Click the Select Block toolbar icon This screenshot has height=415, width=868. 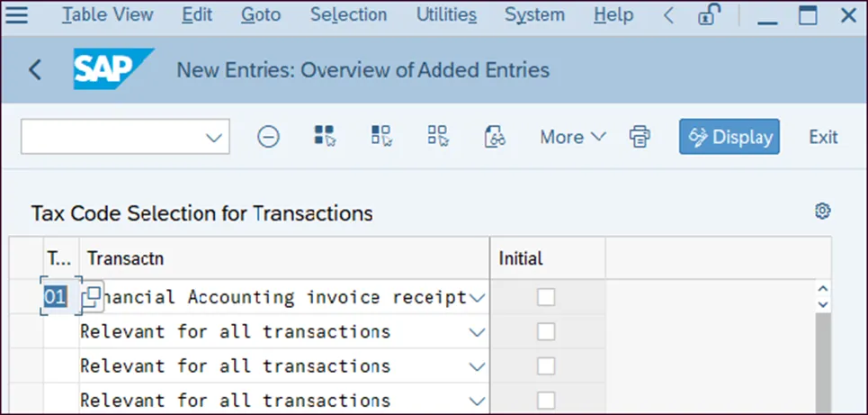click(380, 137)
